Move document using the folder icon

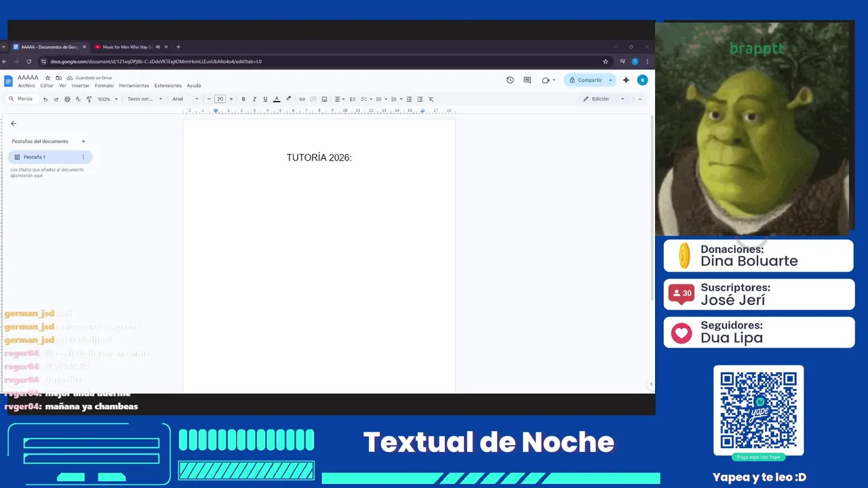[58, 78]
